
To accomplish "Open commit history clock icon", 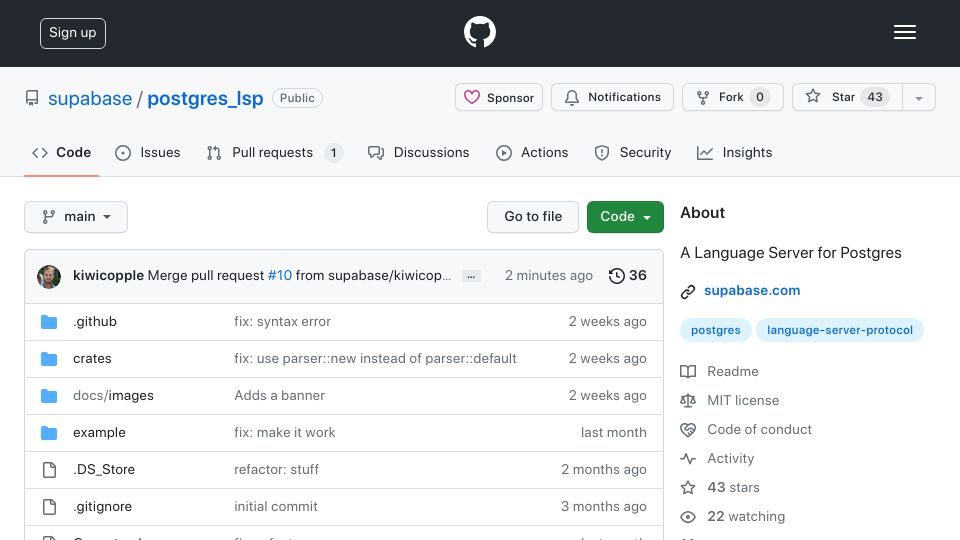I will tap(617, 276).
